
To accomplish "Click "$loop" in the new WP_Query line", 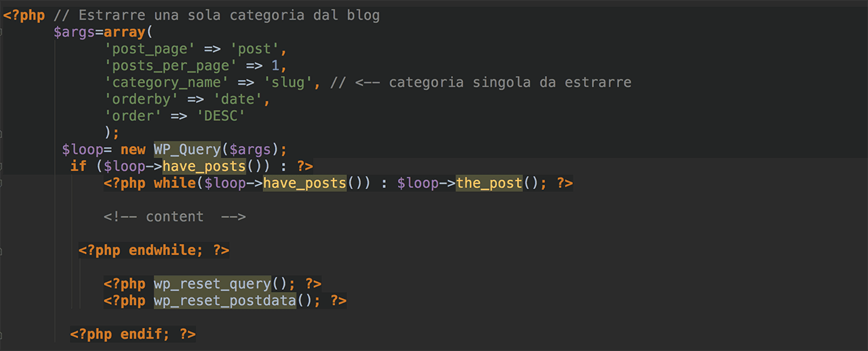I will 83,149.
